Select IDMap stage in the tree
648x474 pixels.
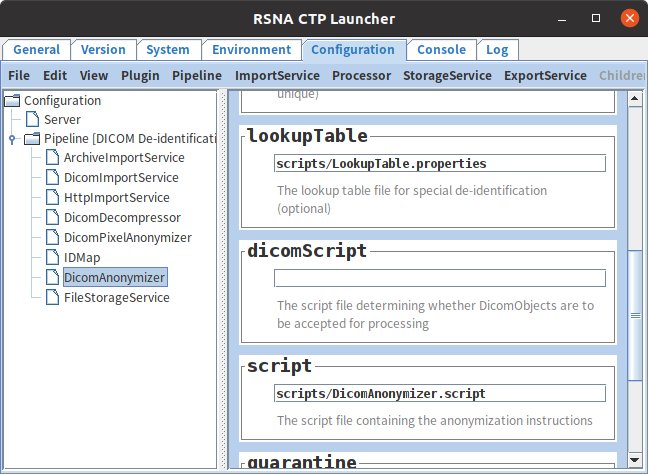(x=82, y=257)
